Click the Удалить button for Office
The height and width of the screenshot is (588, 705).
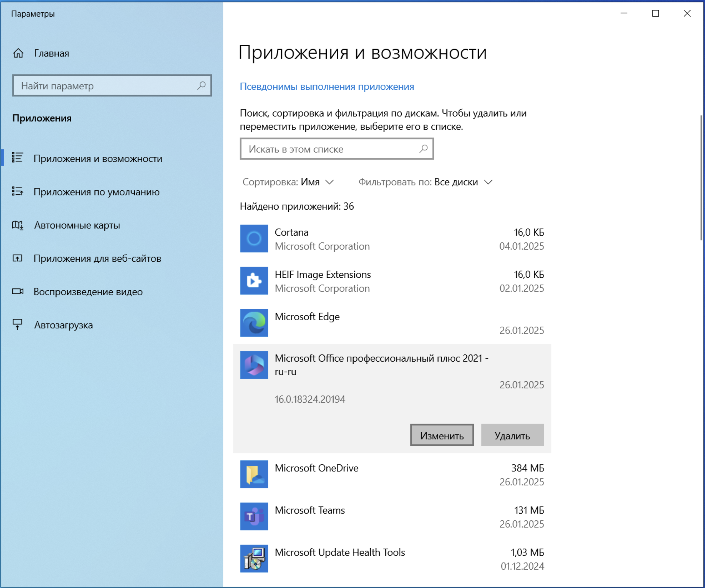512,435
